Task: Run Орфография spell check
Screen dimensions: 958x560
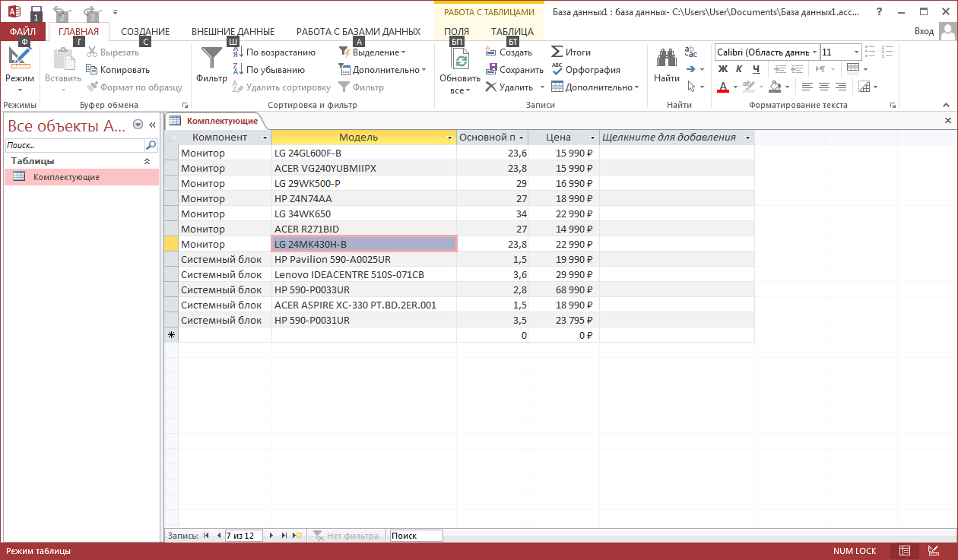Action: (x=585, y=69)
